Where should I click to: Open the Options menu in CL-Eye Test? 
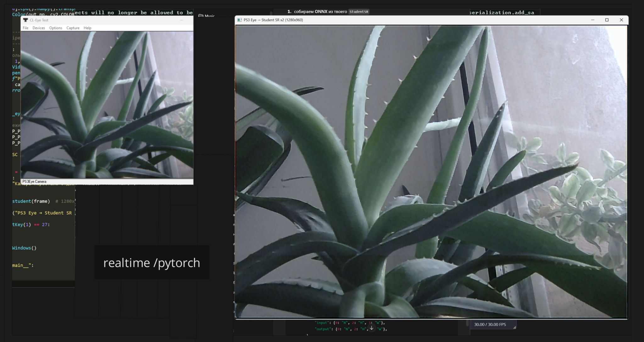(x=55, y=28)
